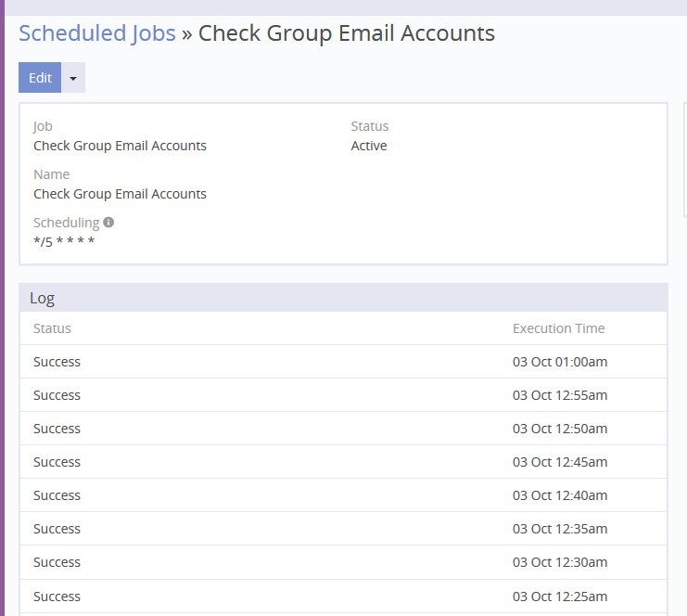
Task: Select the 03 Oct 12:40am log entry
Action: (560, 495)
